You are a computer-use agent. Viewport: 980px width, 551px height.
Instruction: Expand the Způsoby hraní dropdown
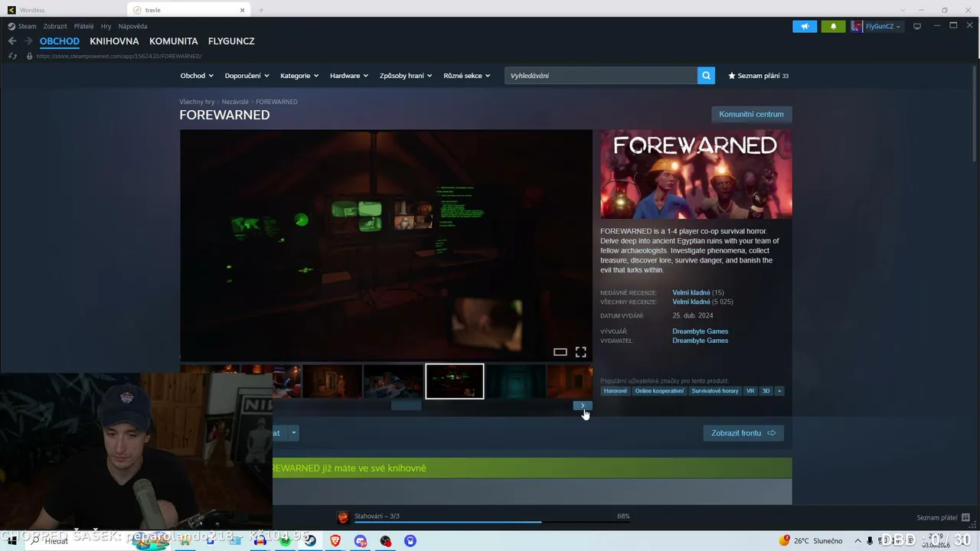(x=406, y=76)
